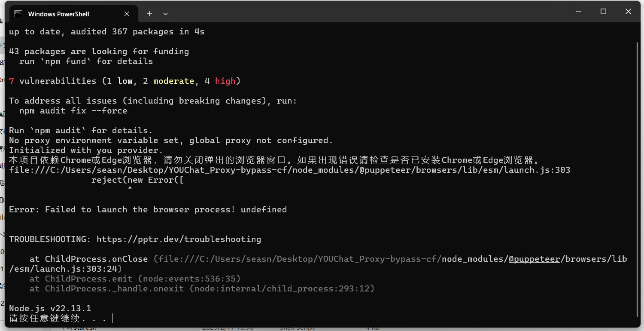Click the '请按任意键继续' prompt line
The width and height of the screenshot is (644, 331).
(58, 319)
